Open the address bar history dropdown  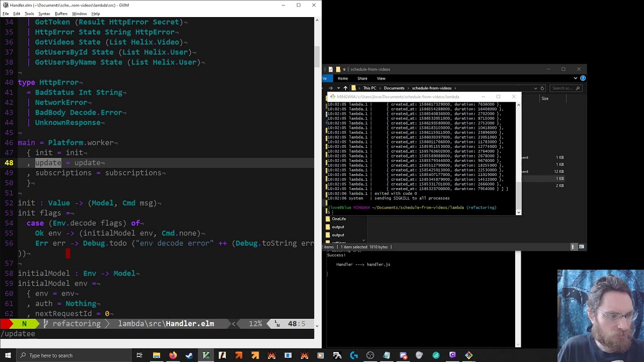pyautogui.click(x=535, y=88)
